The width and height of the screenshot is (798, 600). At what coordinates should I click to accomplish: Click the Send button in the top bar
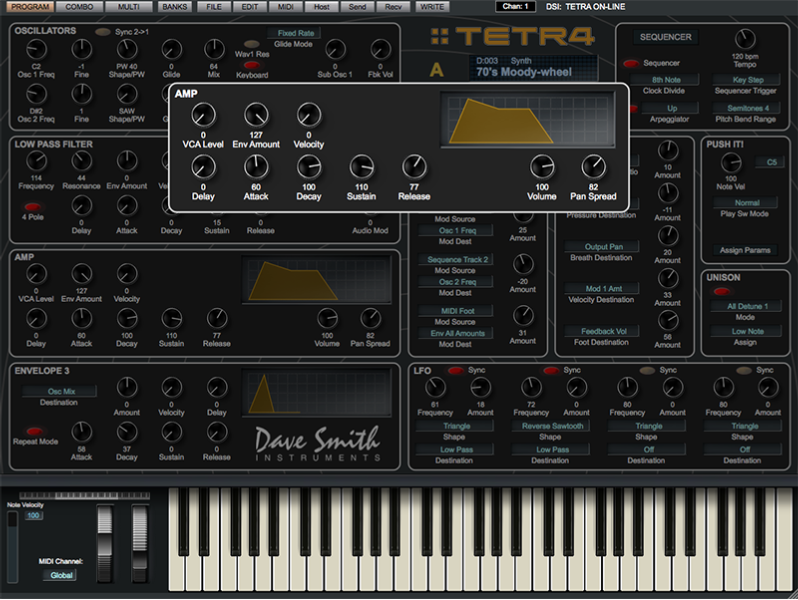358,7
